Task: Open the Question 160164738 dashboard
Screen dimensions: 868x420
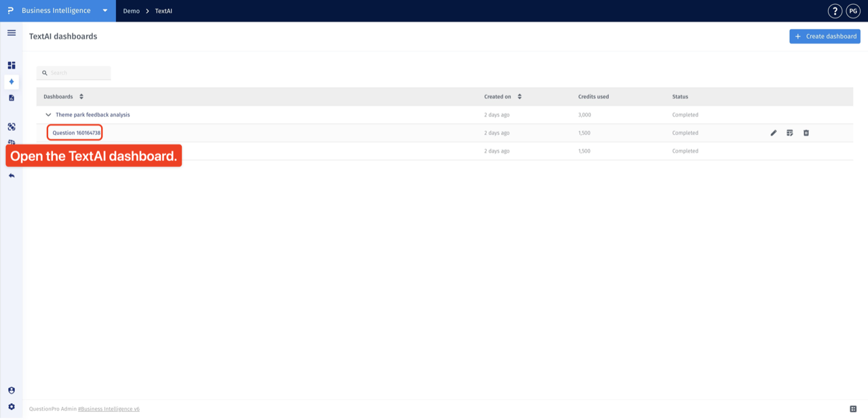Action: 77,133
